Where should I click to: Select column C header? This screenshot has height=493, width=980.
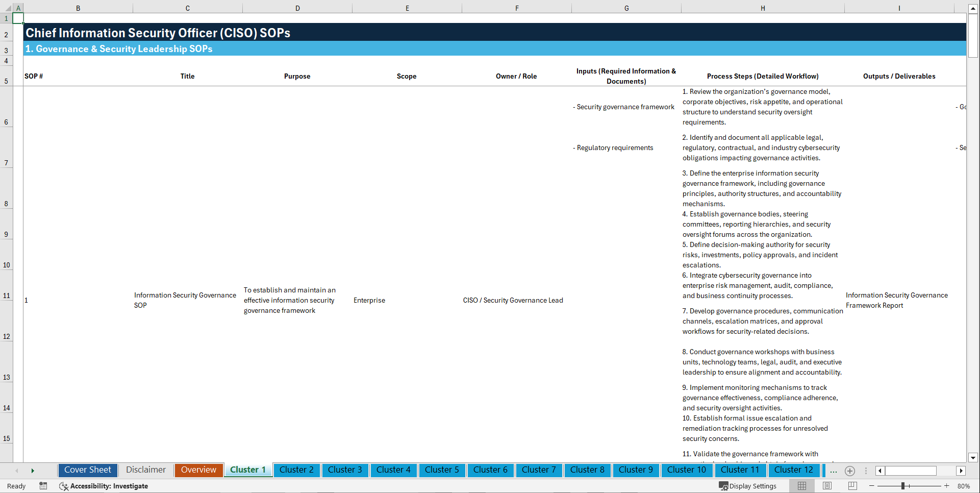click(188, 8)
